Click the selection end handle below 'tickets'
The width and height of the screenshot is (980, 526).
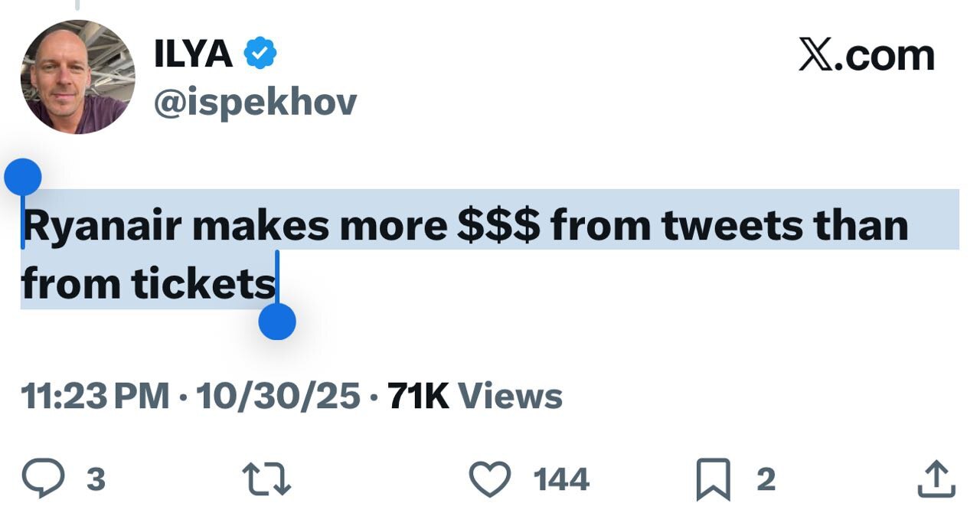(x=277, y=321)
